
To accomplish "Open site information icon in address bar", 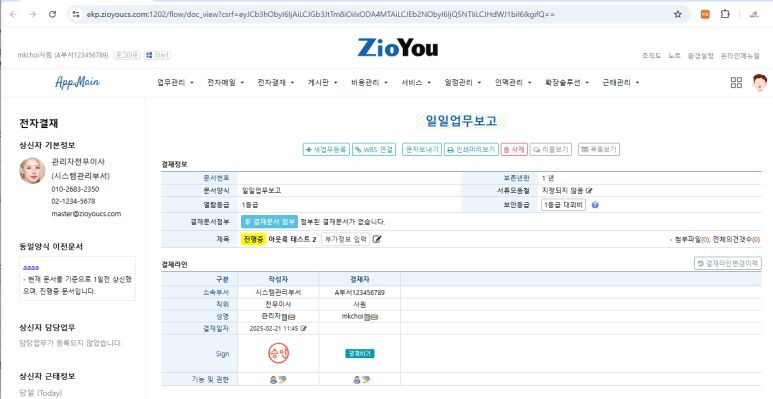I will (76, 14).
